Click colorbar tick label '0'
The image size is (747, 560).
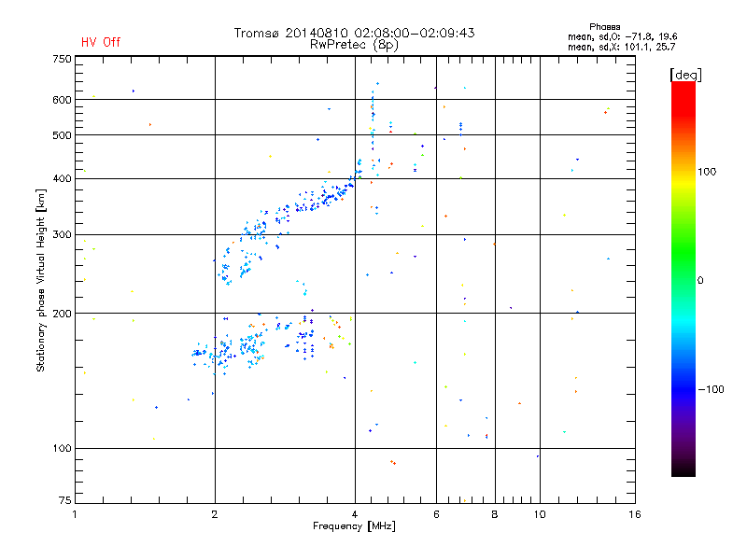click(700, 280)
